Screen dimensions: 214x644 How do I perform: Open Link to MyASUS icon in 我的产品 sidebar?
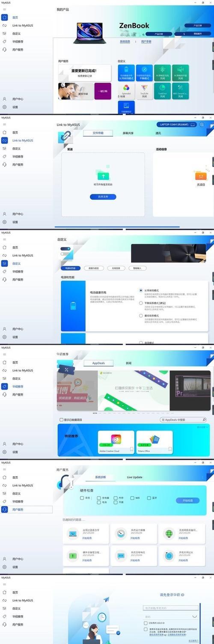tap(4, 26)
